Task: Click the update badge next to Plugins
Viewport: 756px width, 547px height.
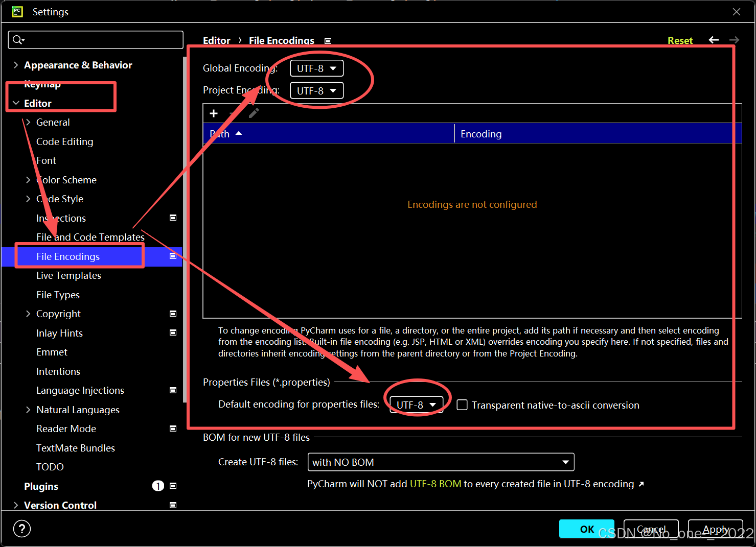Action: (x=158, y=486)
